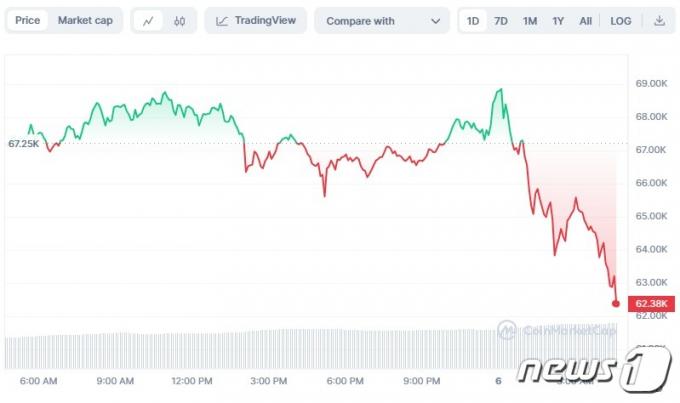Select the line chart icon
Viewport: 680px width, 403px height.
148,21
